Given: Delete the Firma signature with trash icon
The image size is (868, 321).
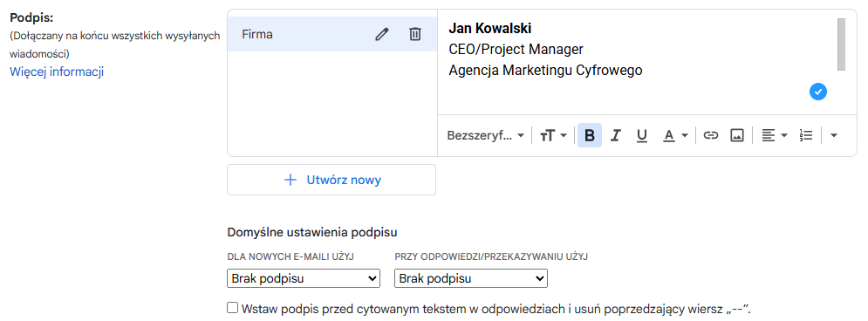Looking at the screenshot, I should (x=414, y=34).
